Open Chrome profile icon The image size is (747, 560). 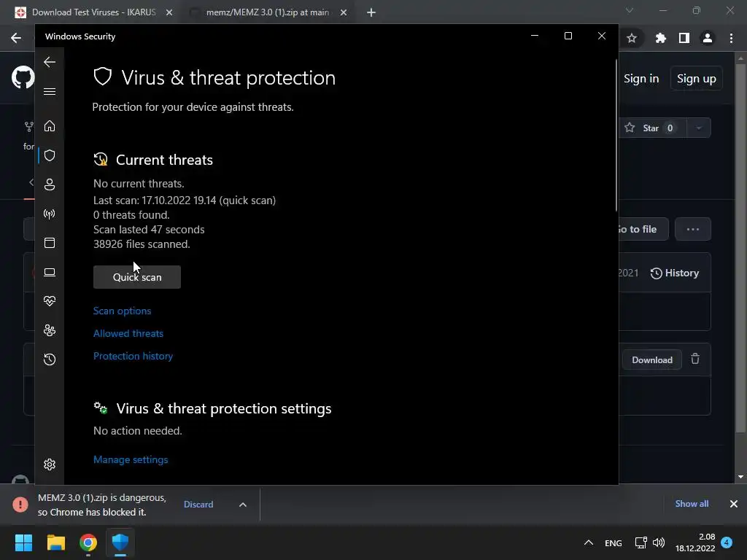[x=708, y=38]
